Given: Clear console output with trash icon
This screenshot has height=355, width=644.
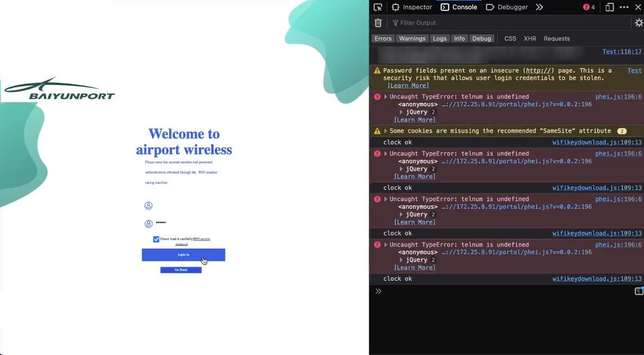Looking at the screenshot, I should tap(378, 23).
